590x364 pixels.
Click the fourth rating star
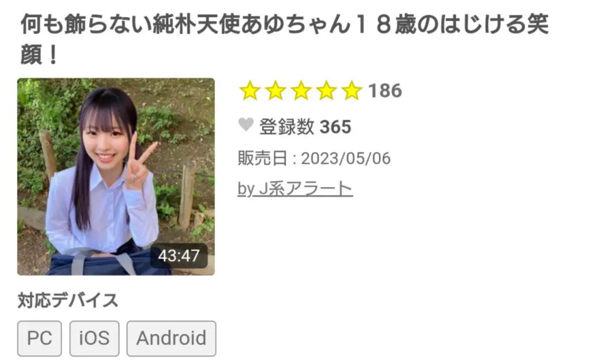click(x=326, y=90)
